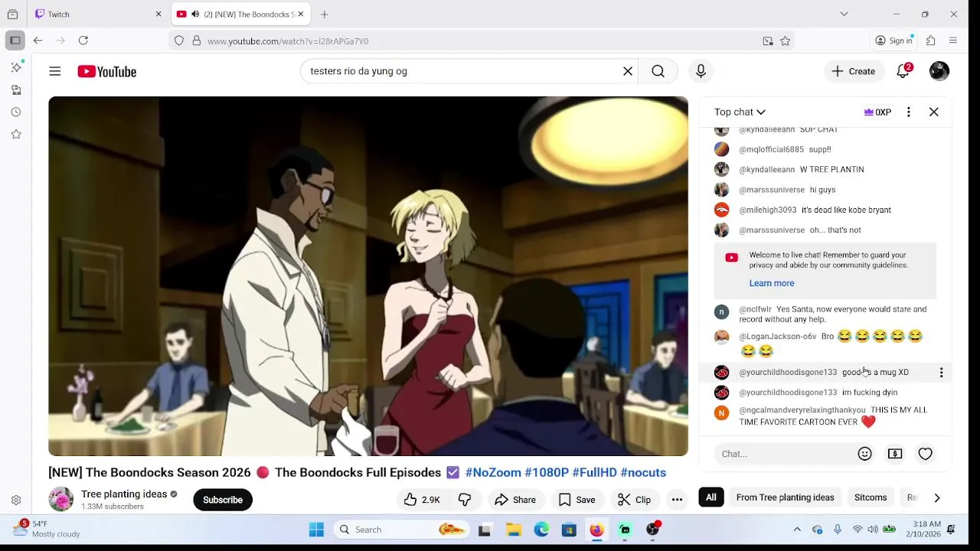Show synced tabs in the sidebar

16,90
